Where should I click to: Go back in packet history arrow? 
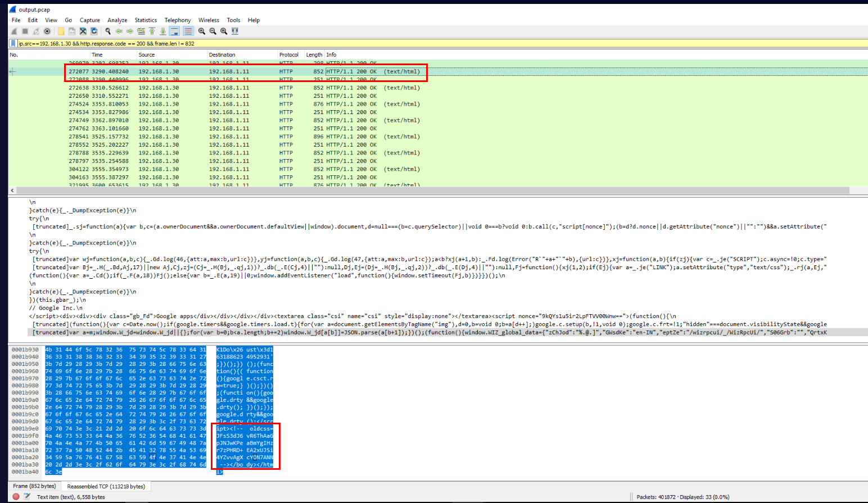119,31
